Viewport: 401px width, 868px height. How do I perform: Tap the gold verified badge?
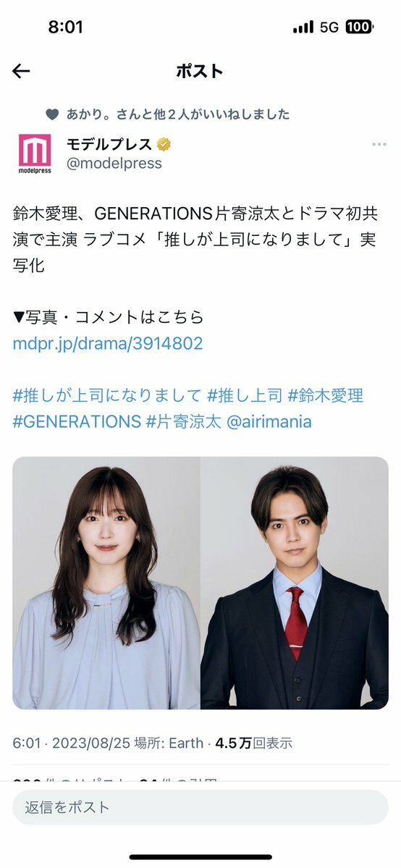(x=164, y=145)
